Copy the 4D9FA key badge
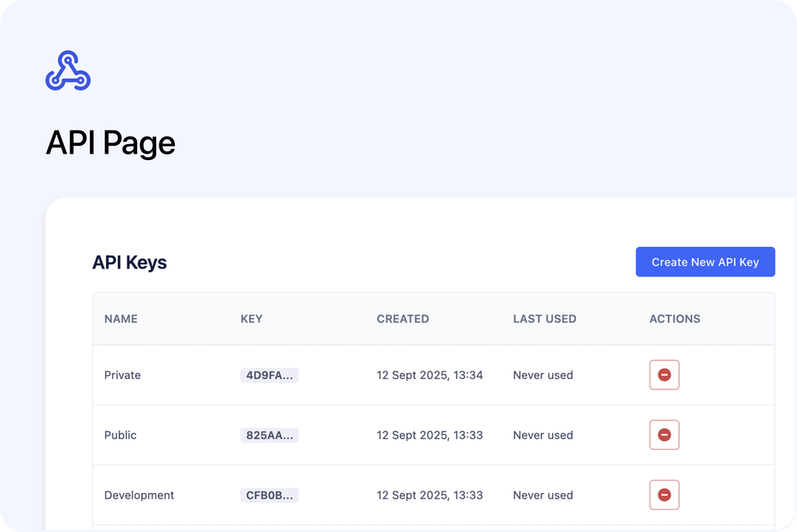The image size is (797, 532). click(269, 374)
